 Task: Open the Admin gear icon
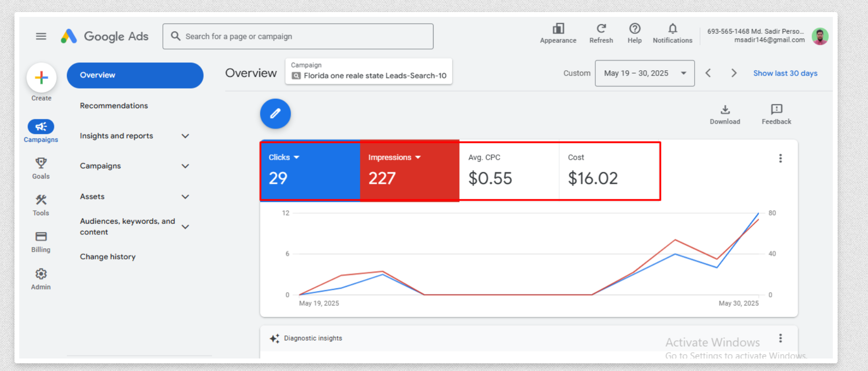(41, 274)
